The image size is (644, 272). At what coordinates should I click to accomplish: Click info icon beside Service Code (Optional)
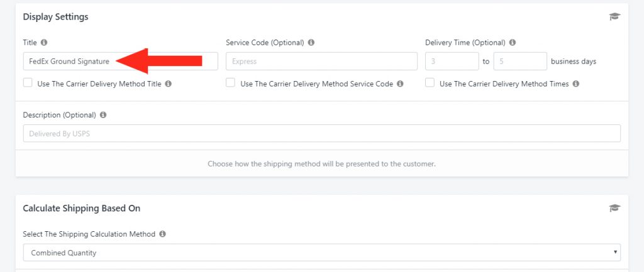pyautogui.click(x=311, y=42)
